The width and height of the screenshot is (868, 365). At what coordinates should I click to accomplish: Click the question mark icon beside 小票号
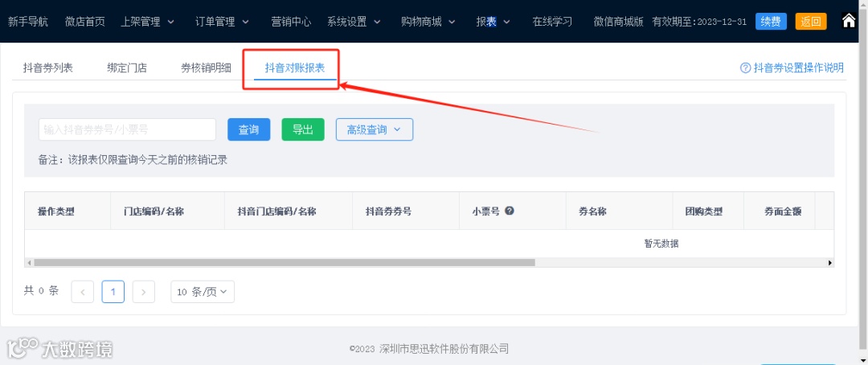(x=510, y=211)
